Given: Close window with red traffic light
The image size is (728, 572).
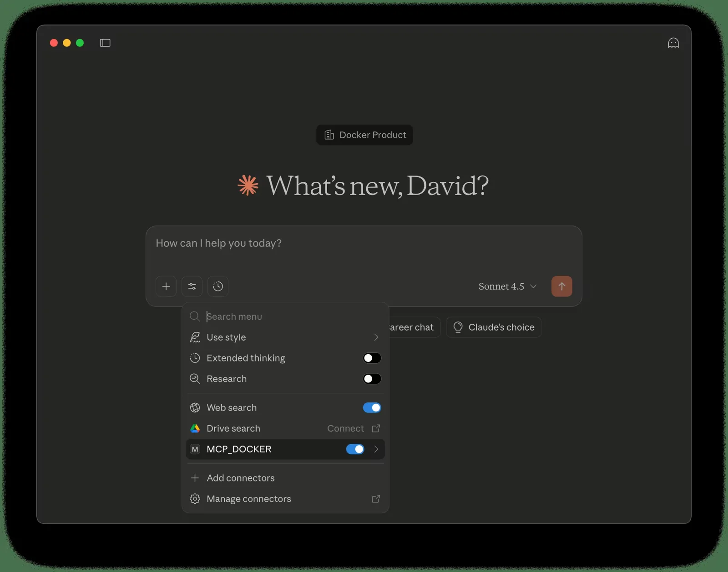Looking at the screenshot, I should pyautogui.click(x=54, y=43).
